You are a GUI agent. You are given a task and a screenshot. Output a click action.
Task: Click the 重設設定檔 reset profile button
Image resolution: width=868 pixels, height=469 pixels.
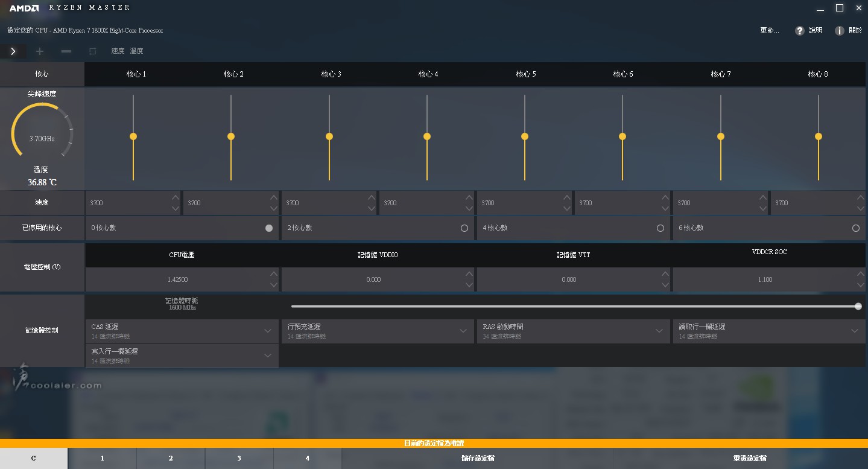point(750,458)
